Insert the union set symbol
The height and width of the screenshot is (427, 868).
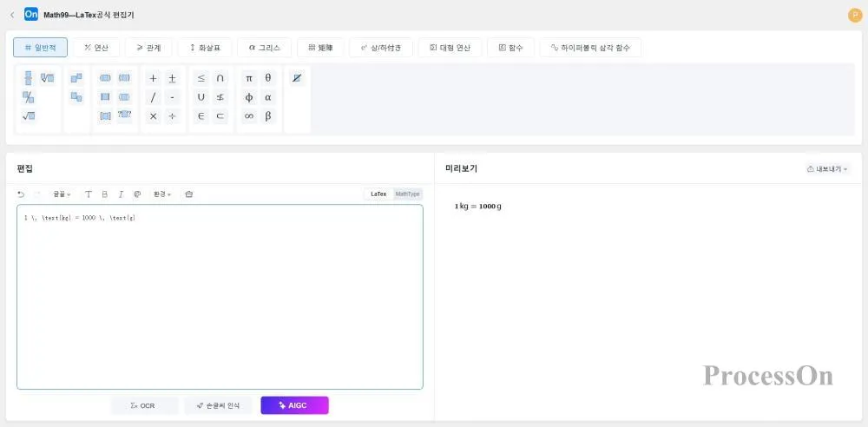(x=201, y=97)
